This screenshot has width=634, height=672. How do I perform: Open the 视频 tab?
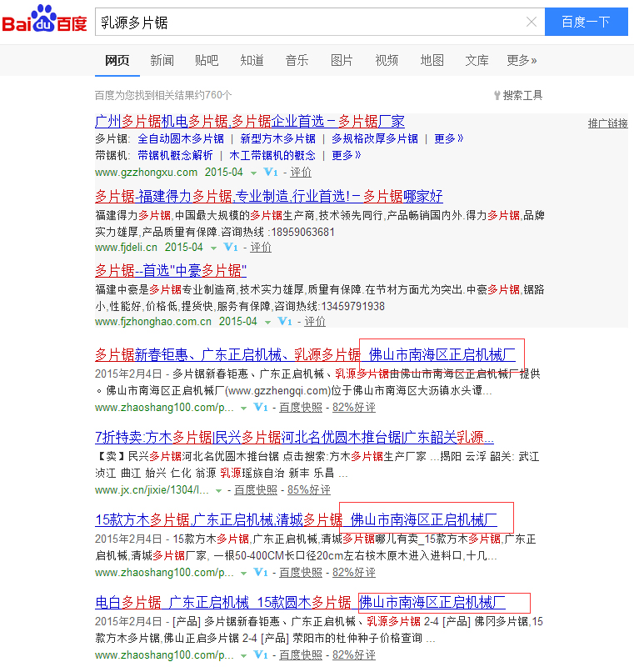click(387, 60)
